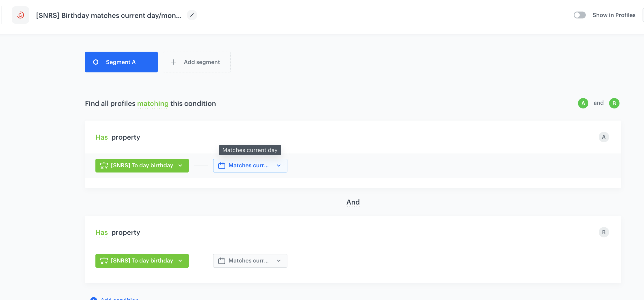Click the green A badge in formula
This screenshot has width=644, height=300.
(x=583, y=103)
